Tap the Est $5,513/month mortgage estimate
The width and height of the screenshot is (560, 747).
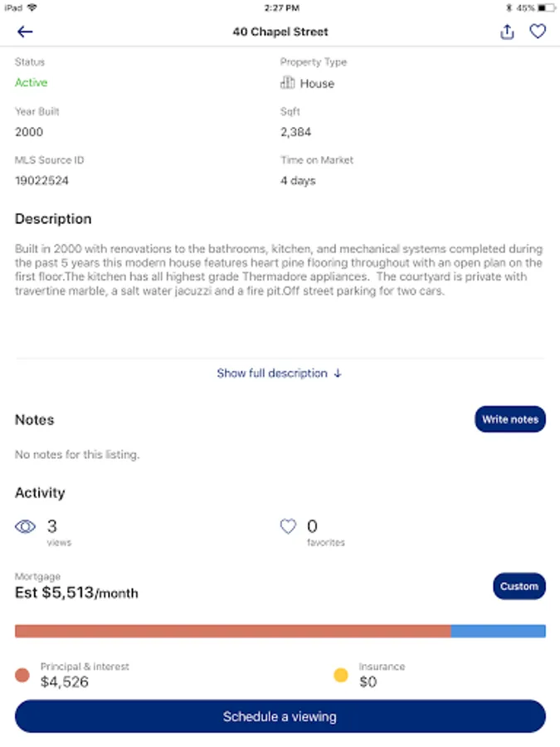[76, 593]
